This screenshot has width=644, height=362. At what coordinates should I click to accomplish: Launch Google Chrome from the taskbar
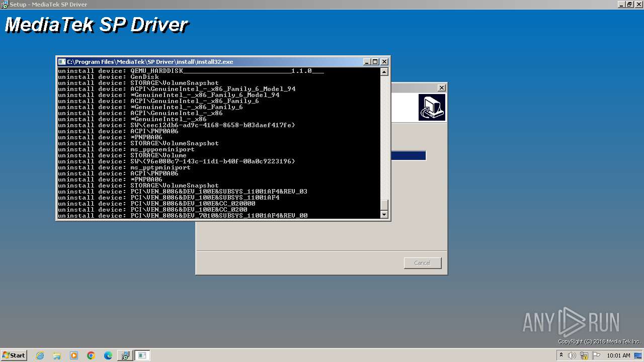click(x=91, y=355)
